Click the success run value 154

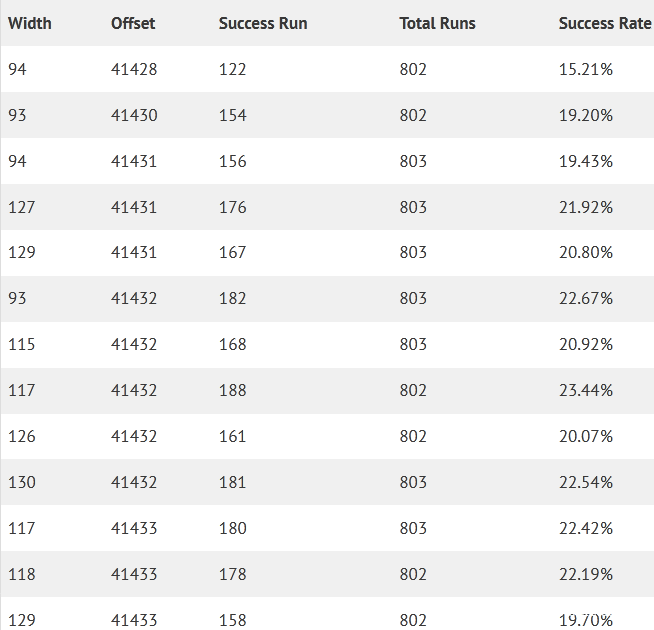pyautogui.click(x=232, y=115)
